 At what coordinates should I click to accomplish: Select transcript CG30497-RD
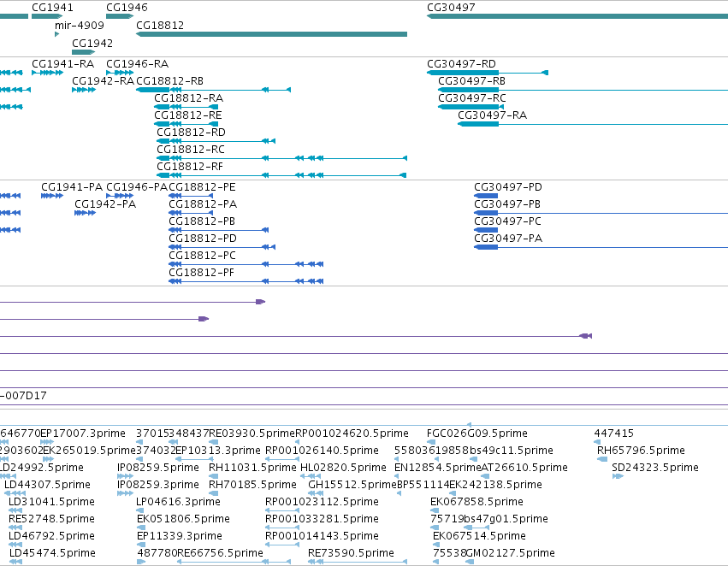[x=461, y=63]
